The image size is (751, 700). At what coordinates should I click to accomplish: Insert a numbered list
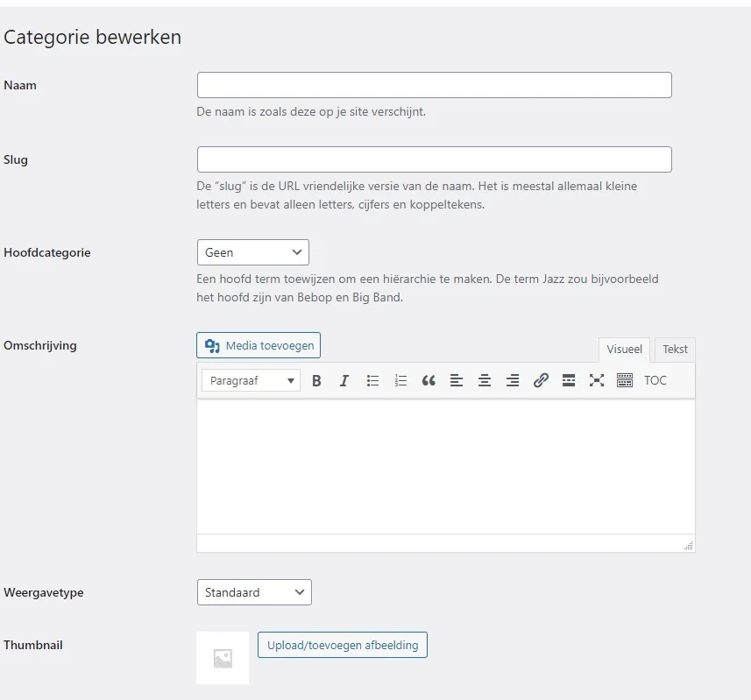tap(400, 380)
